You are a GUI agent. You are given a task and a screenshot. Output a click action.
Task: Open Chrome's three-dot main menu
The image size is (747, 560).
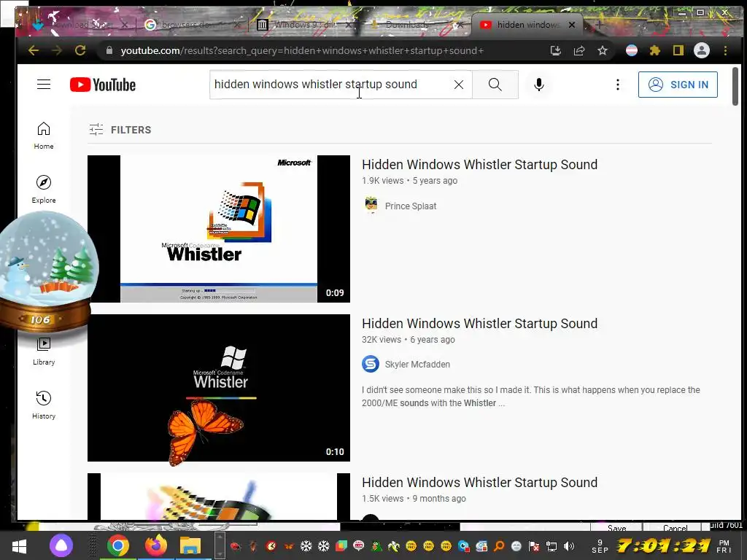point(725,50)
